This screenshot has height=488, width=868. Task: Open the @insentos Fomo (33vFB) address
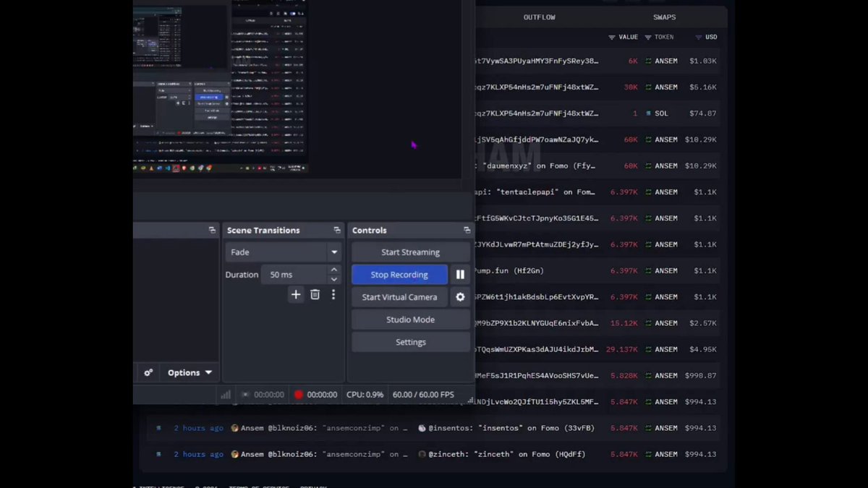[511, 428]
